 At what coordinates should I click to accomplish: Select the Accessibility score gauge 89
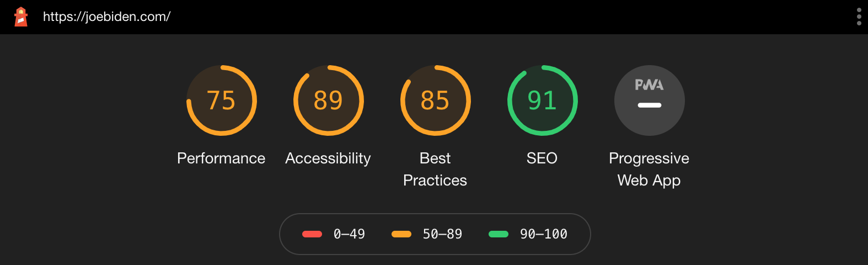(328, 100)
